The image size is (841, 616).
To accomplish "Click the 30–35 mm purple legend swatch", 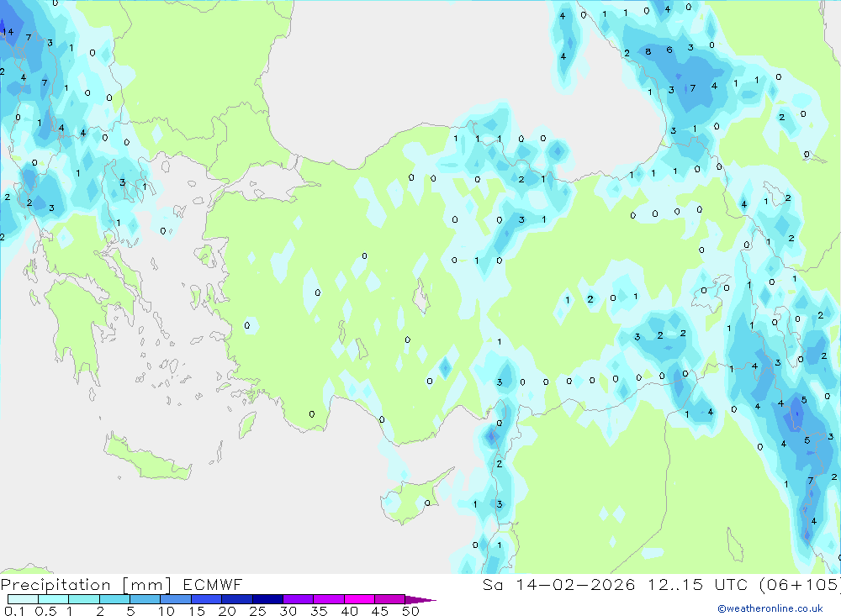I will point(298,599).
